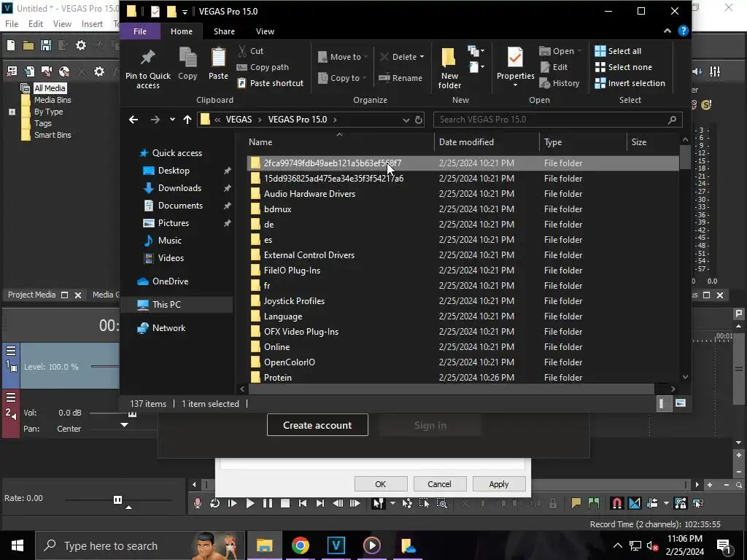The height and width of the screenshot is (560, 747).
Task: Click Save project disk icon in VEGAS
Action: pyautogui.click(x=46, y=45)
